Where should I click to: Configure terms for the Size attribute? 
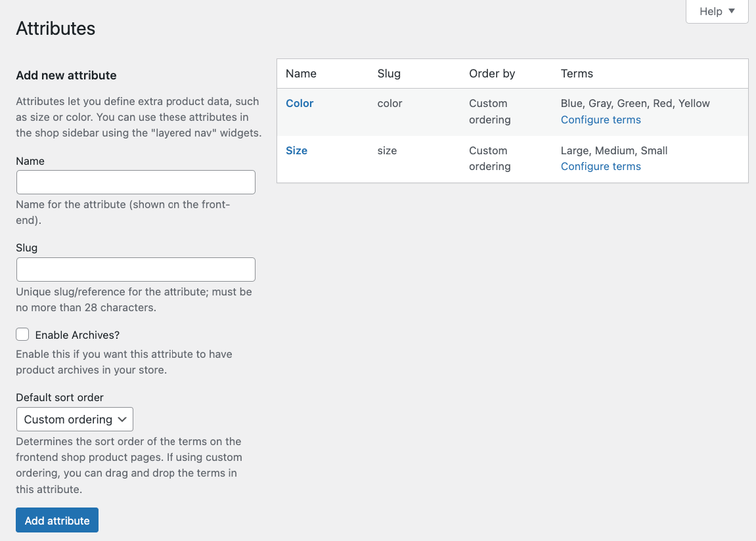[600, 167]
